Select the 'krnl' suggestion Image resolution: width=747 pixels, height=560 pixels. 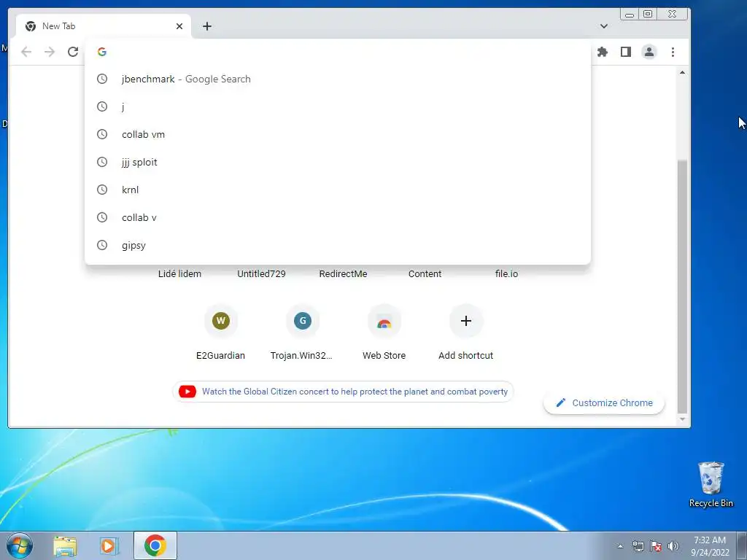pos(338,190)
